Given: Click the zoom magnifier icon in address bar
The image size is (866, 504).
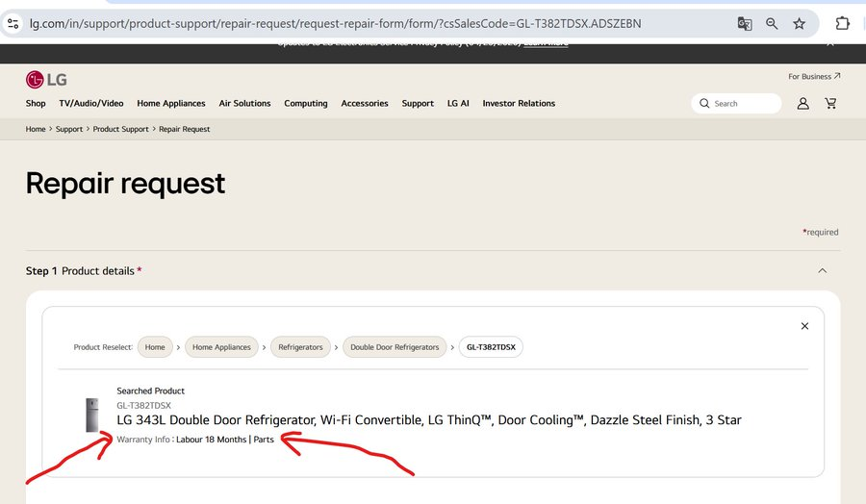Looking at the screenshot, I should click(772, 24).
